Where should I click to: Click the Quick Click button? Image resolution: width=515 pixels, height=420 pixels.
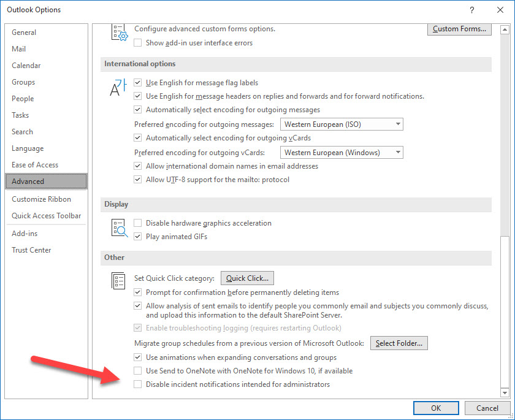(x=247, y=278)
